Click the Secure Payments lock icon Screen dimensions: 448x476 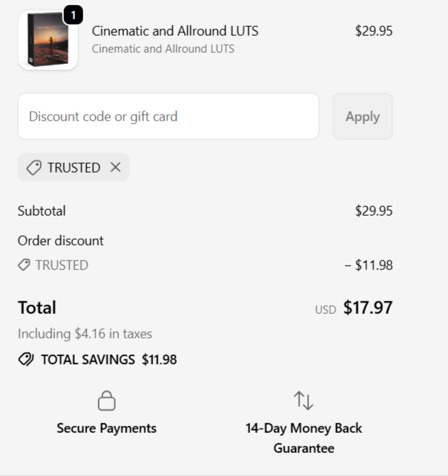coord(107,402)
